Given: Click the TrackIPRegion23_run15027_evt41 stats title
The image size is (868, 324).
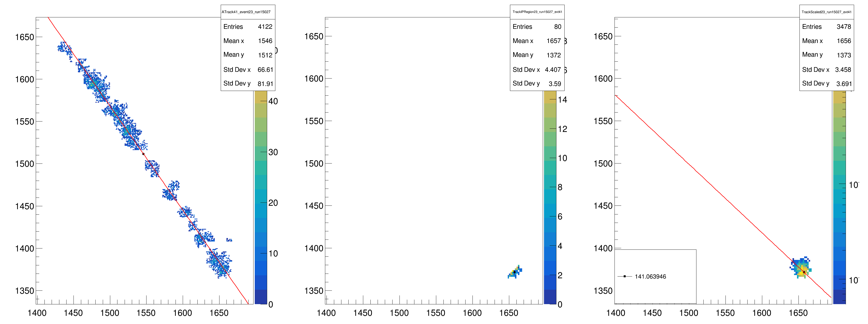Looking at the screenshot, I should pos(537,12).
